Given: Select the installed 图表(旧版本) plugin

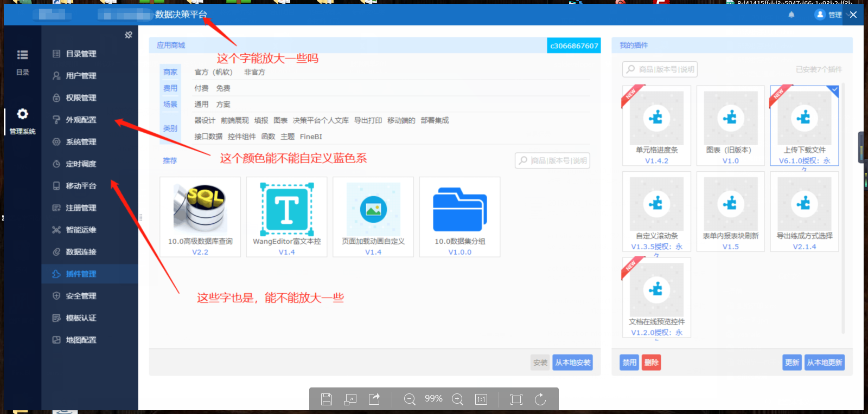Looking at the screenshot, I should [730, 126].
